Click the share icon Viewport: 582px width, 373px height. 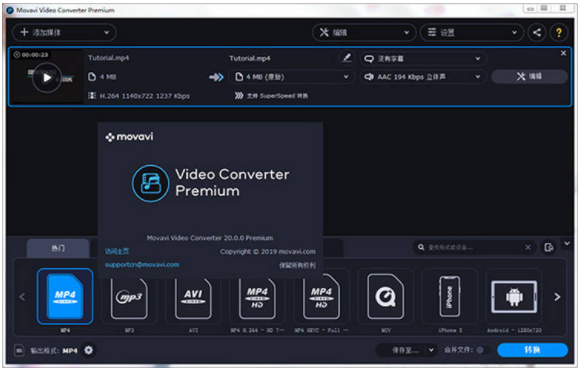pyautogui.click(x=537, y=33)
